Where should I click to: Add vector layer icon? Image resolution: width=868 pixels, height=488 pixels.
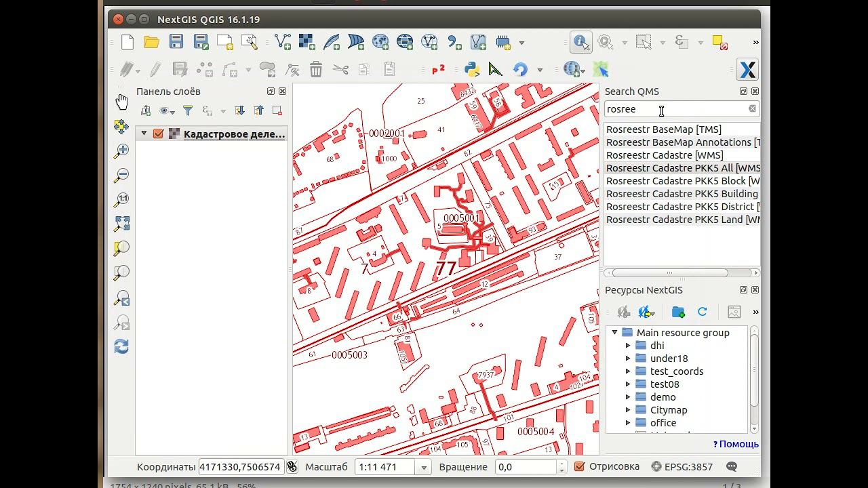coord(283,42)
